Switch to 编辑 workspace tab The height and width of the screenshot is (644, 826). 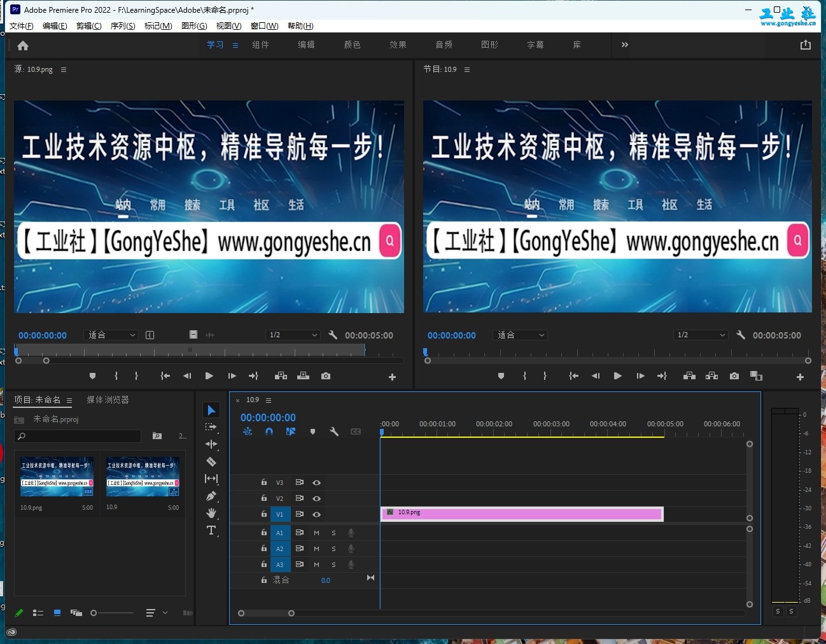click(x=306, y=45)
